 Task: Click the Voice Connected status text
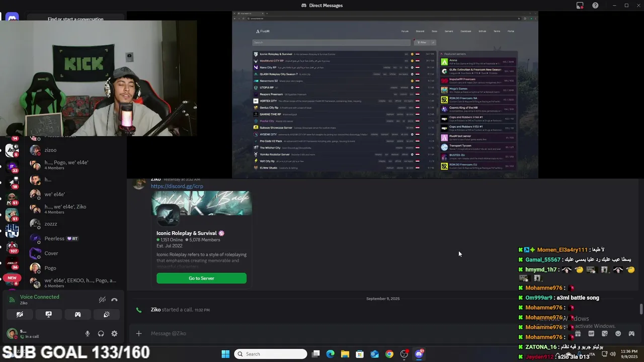(39, 297)
